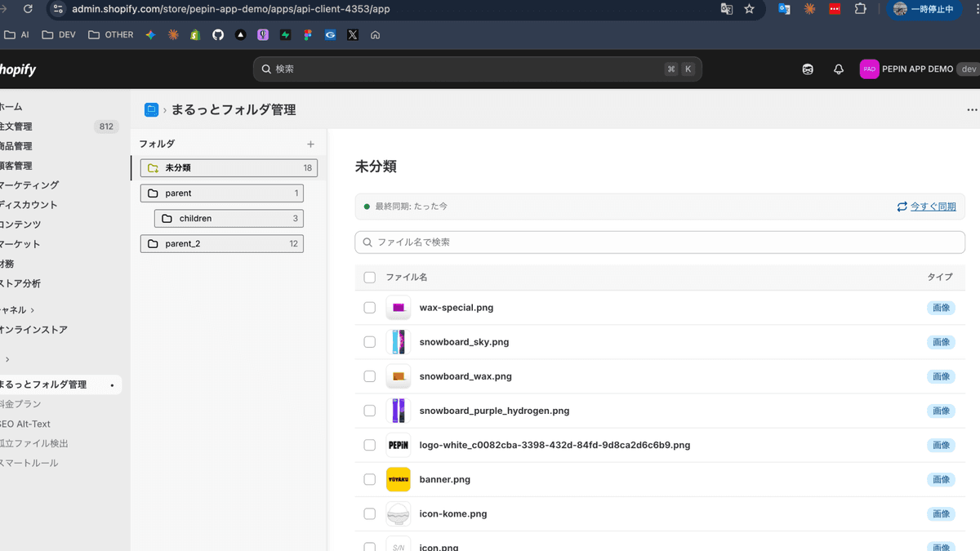Open the notifications bell icon
Screen dimensions: 980x551
click(x=838, y=69)
